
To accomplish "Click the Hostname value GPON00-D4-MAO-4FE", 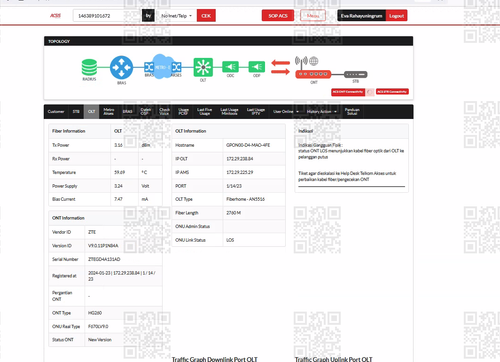I will click(248, 145).
